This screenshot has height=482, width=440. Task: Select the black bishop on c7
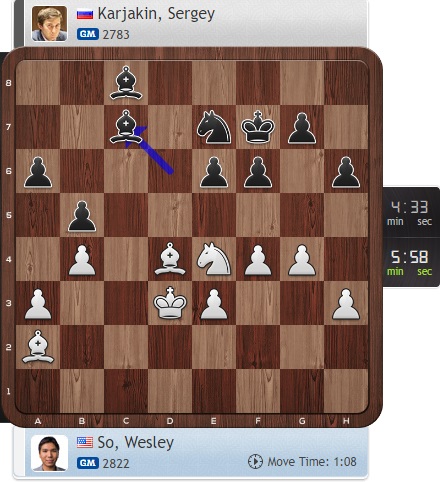coord(126,127)
